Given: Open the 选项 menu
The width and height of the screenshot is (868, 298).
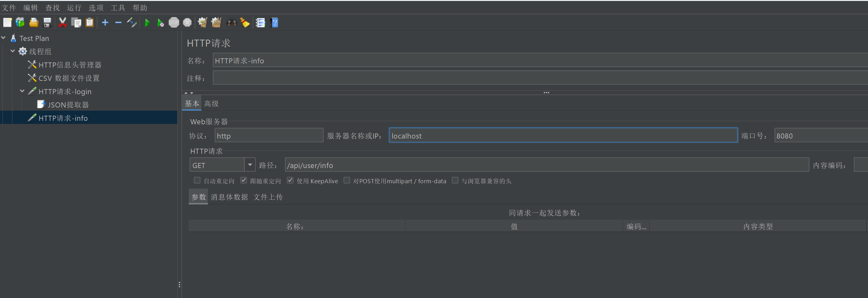Looking at the screenshot, I should point(96,7).
